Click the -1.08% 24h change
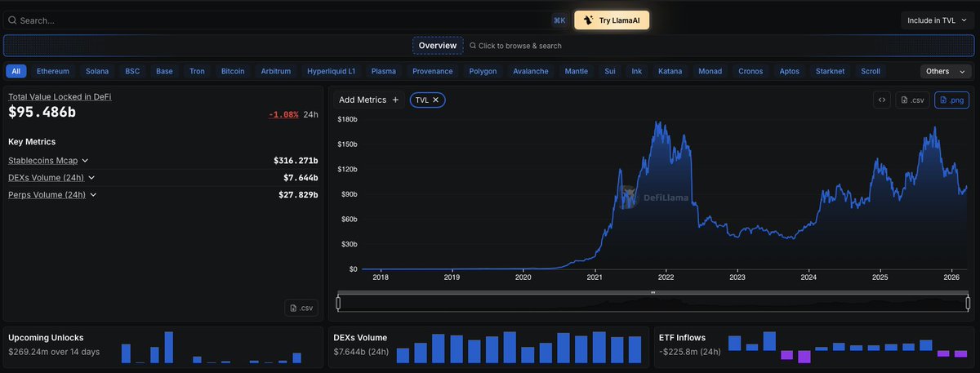 pos(283,114)
